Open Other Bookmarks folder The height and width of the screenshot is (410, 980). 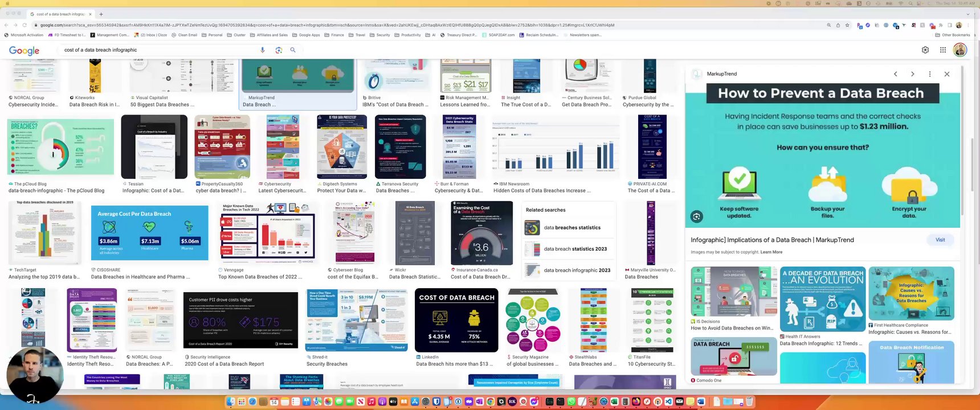pyautogui.click(x=953, y=35)
